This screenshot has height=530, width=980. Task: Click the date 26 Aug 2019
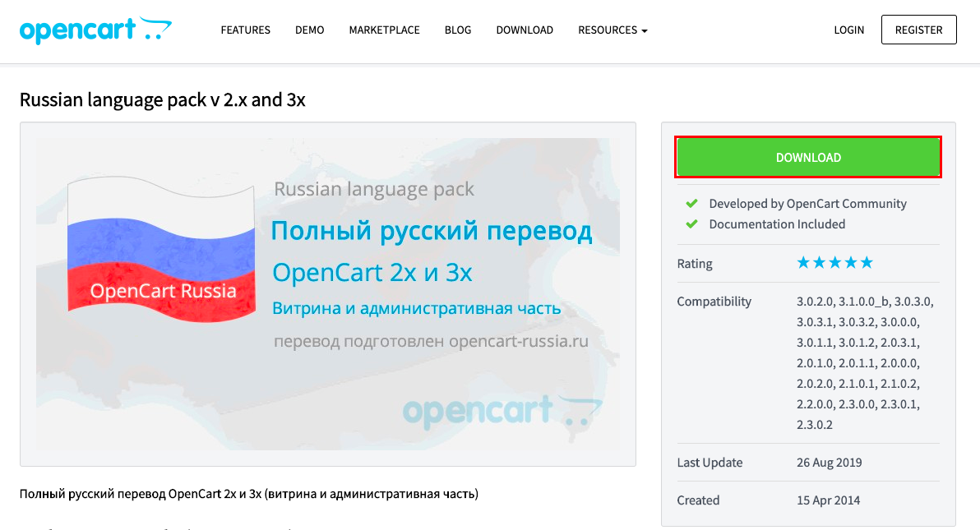[829, 463]
